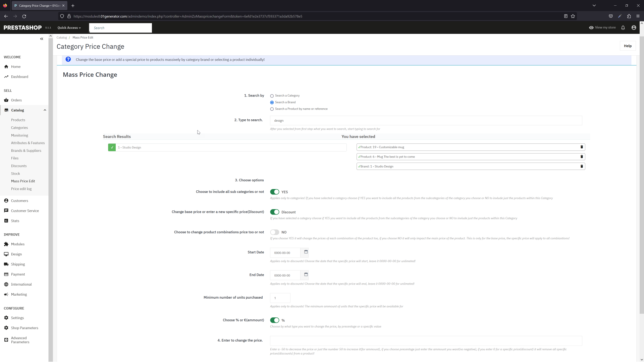Viewport: 644px width, 362px height.
Task: Open the Quick Access dropdown
Action: pos(69,28)
